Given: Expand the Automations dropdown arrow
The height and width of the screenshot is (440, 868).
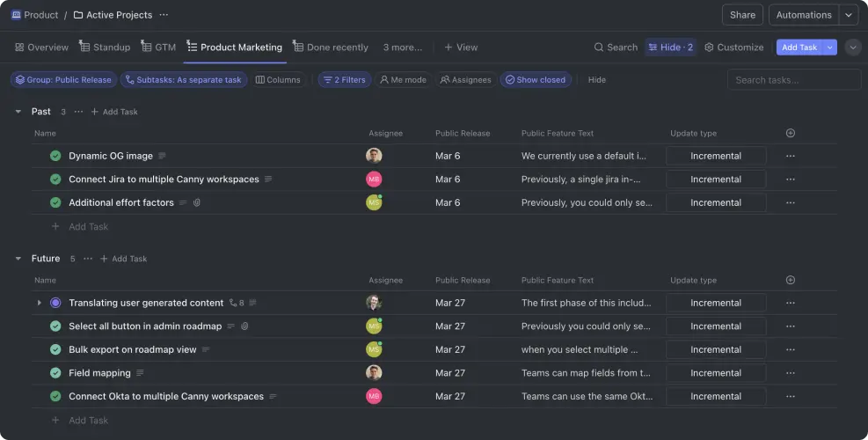Looking at the screenshot, I should [849, 15].
